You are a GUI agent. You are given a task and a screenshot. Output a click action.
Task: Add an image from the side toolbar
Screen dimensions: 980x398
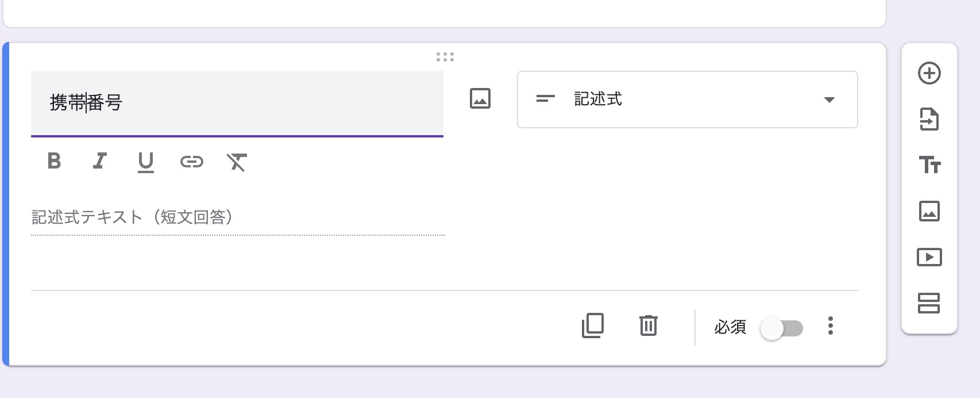click(929, 211)
